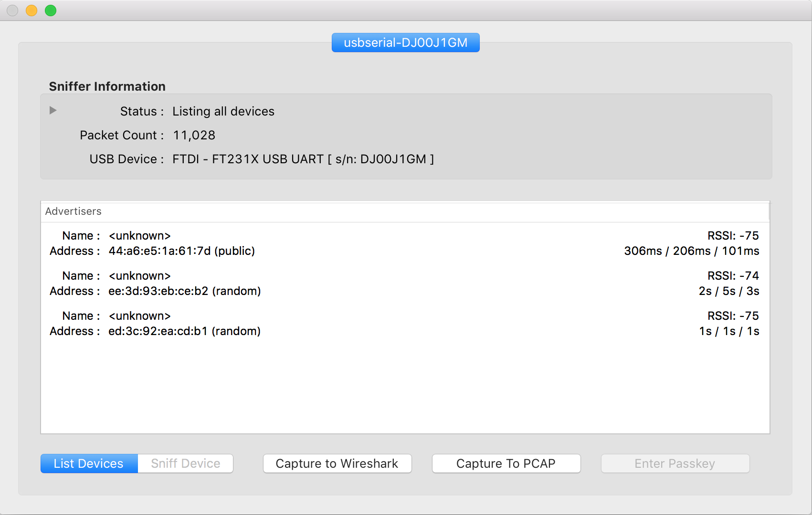Click the 2s / 5s / 3s interval
Image resolution: width=812 pixels, height=515 pixels.
[729, 291]
